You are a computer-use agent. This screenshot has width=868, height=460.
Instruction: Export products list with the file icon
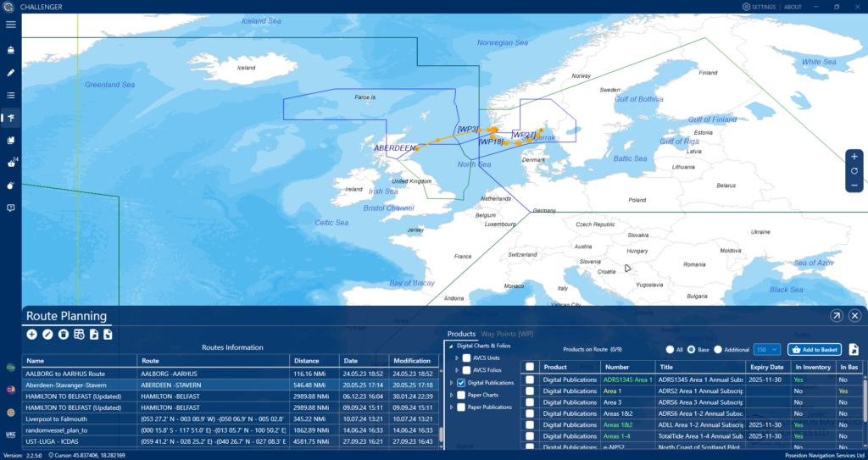tap(854, 349)
